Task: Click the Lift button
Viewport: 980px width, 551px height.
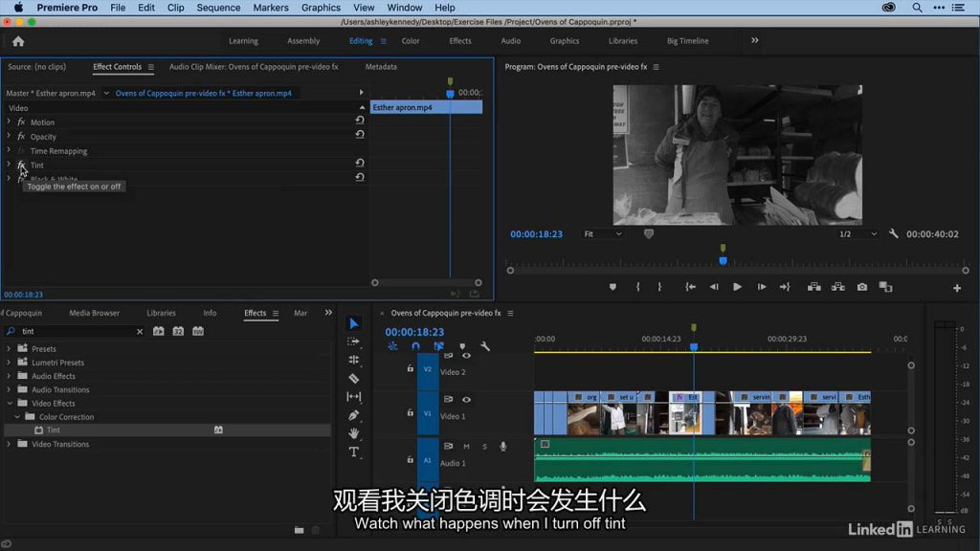Action: [x=813, y=287]
